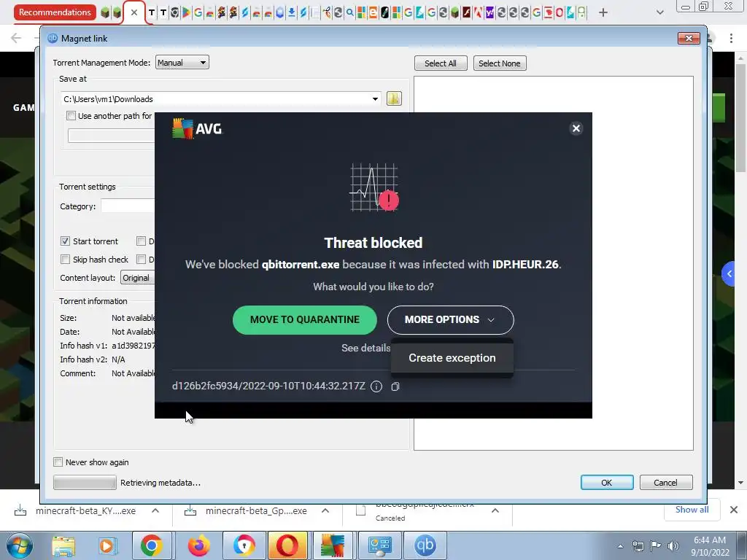Choose Create exception from the menu
Image resolution: width=747 pixels, height=560 pixels.
[x=452, y=357]
